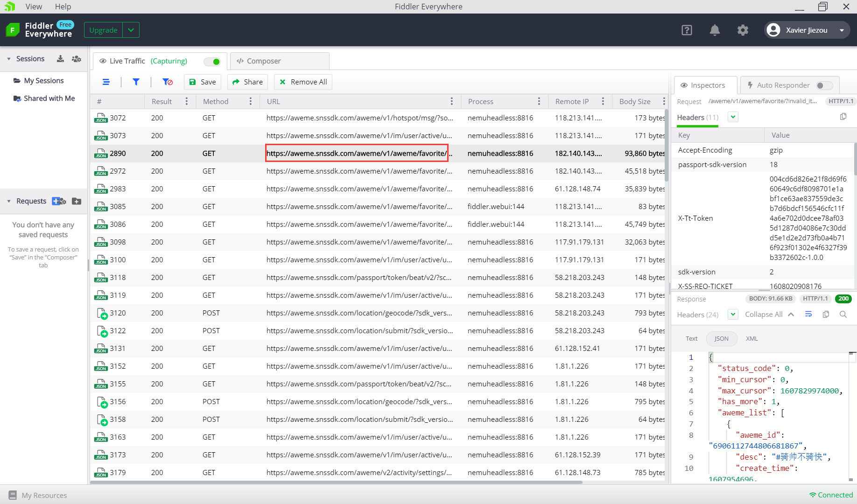Select session 2972 row URL
Image resolution: width=857 pixels, height=504 pixels.
click(x=359, y=171)
